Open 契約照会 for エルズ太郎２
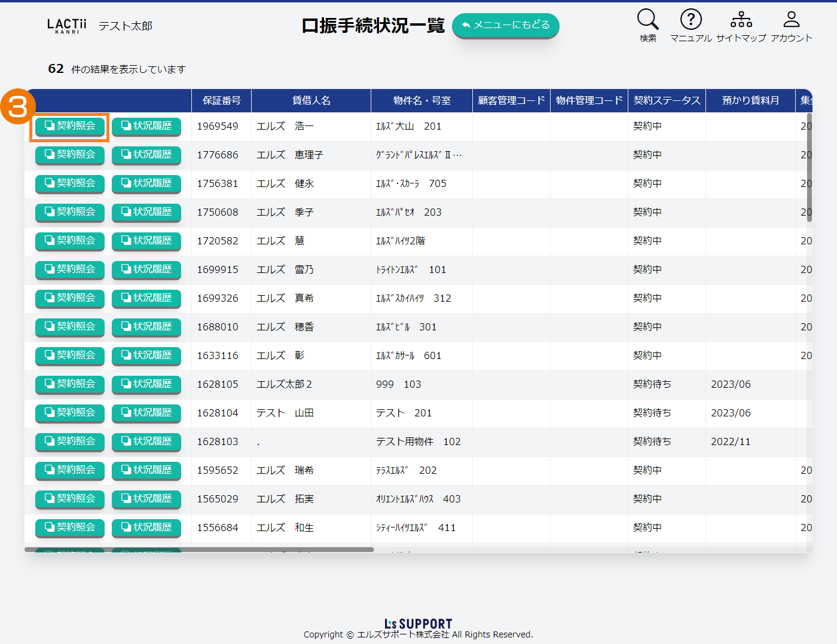 (70, 384)
